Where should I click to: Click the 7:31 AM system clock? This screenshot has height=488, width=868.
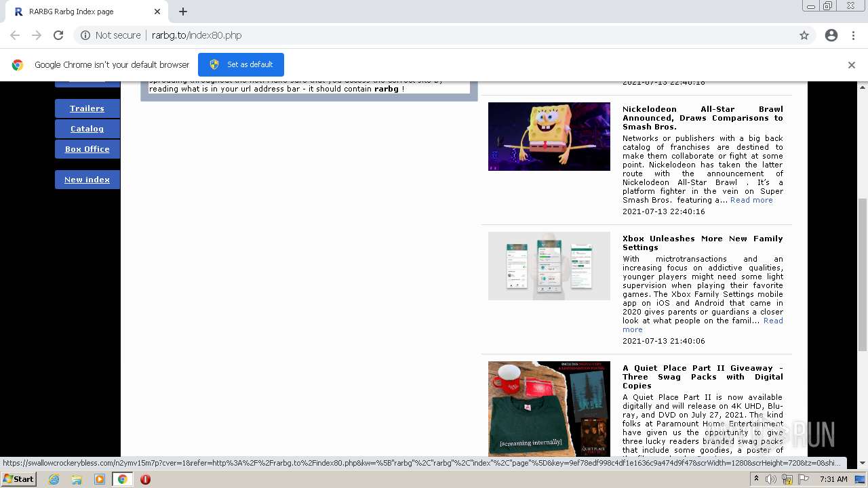coord(833,479)
